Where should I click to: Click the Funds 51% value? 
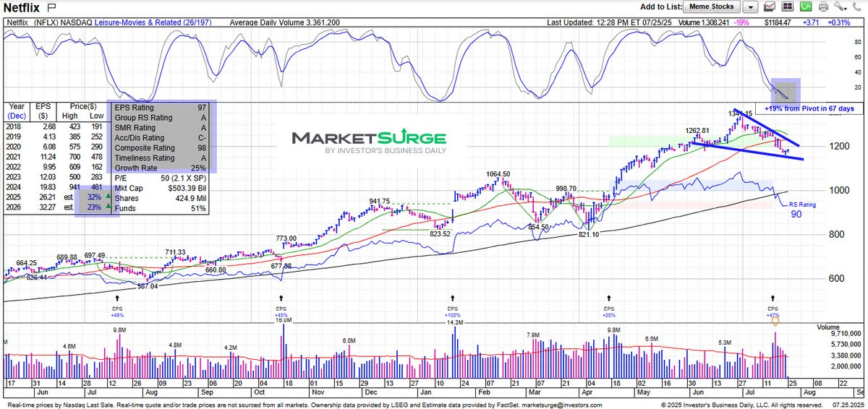(197, 208)
